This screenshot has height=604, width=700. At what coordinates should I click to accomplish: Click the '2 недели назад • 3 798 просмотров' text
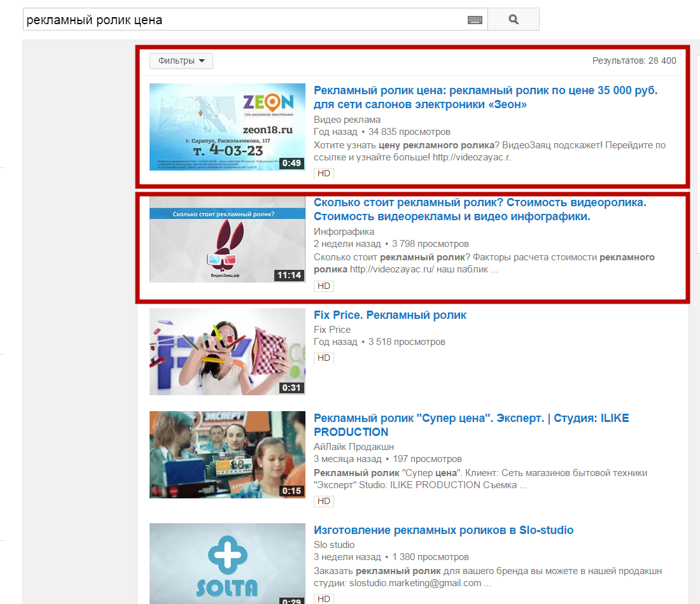391,244
